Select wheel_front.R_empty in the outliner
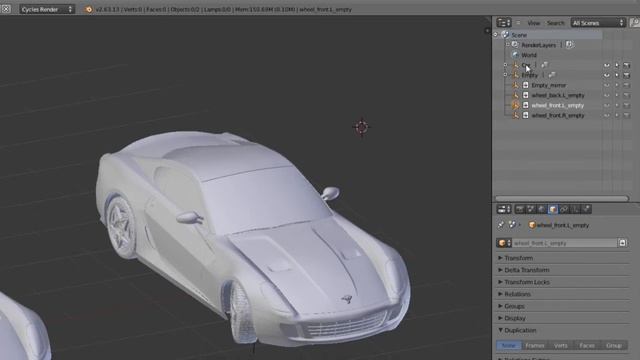The width and height of the screenshot is (640, 360). pos(558,116)
